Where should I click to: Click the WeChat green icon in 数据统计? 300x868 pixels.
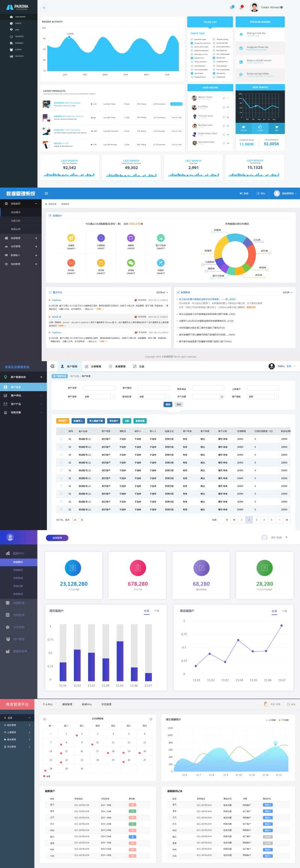coord(131,263)
